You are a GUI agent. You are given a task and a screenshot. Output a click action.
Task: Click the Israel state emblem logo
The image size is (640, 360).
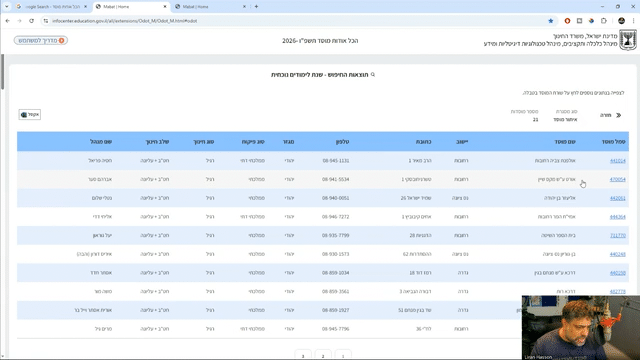click(x=627, y=40)
